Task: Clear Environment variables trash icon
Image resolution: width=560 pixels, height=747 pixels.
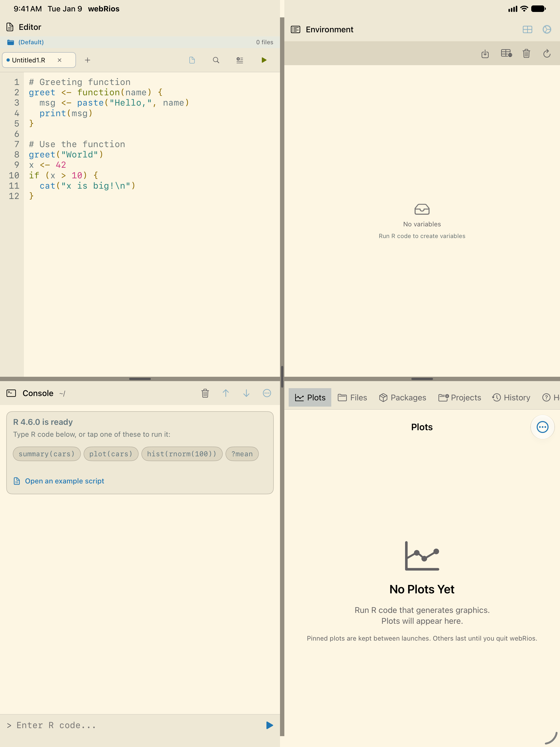Action: [x=526, y=53]
